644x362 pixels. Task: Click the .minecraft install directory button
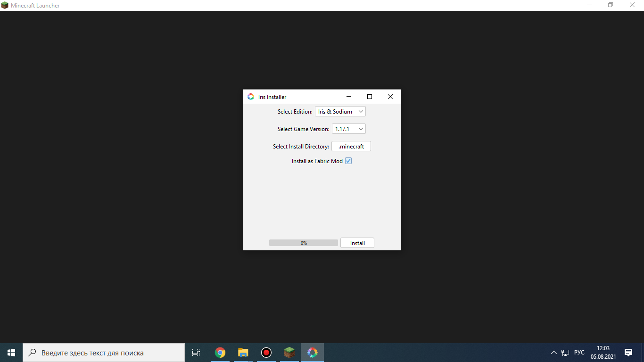[351, 147]
